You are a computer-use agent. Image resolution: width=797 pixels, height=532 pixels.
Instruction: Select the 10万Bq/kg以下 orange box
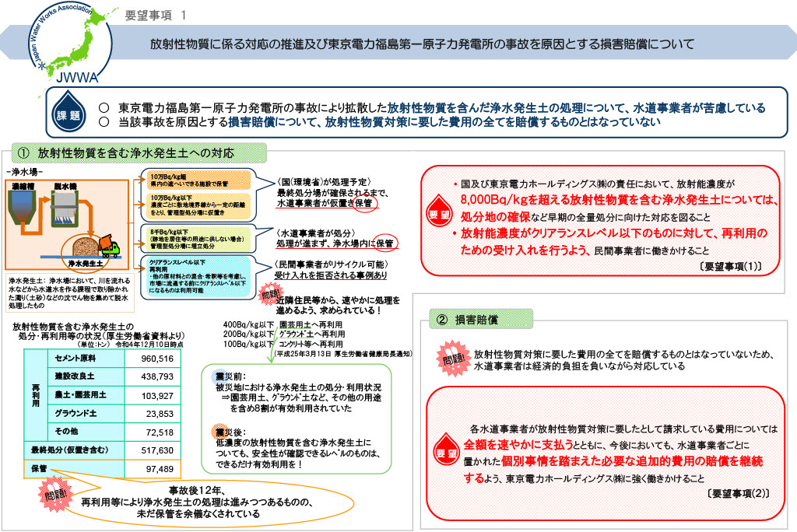point(200,205)
